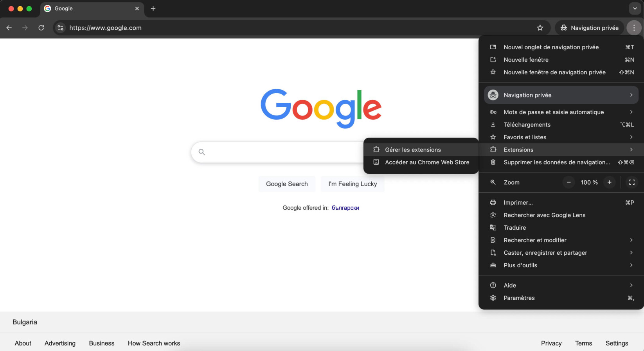644x351 pixels.
Task: Open the Terms footer link
Action: click(x=583, y=343)
